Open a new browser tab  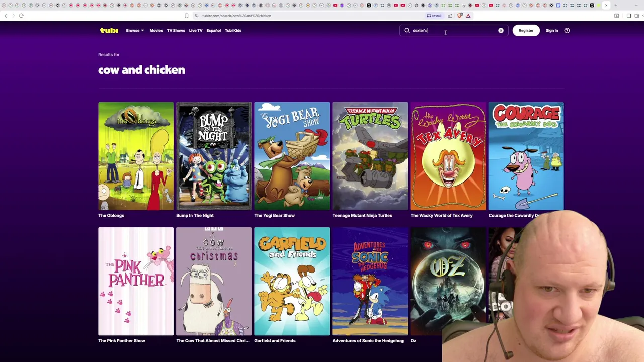coord(616,6)
